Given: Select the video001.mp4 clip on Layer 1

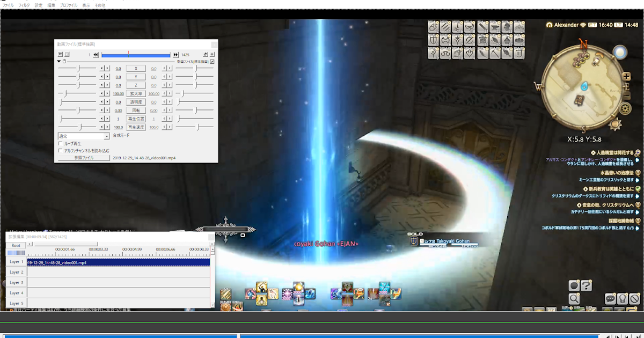Looking at the screenshot, I should (x=119, y=262).
